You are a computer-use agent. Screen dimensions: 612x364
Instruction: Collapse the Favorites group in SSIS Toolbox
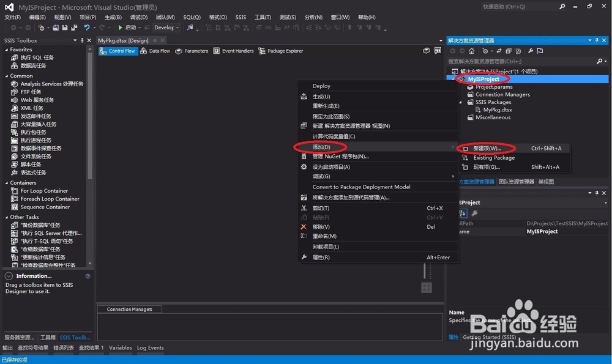6,50
